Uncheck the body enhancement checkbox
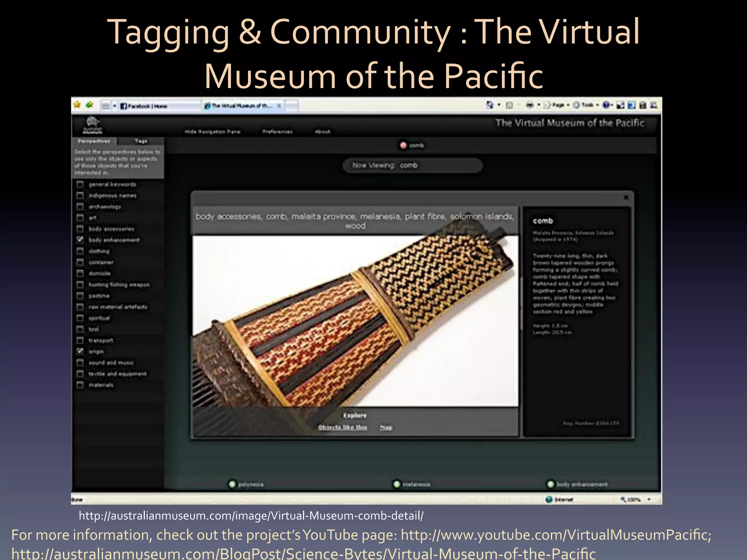This screenshot has height=560, width=747. point(80,240)
